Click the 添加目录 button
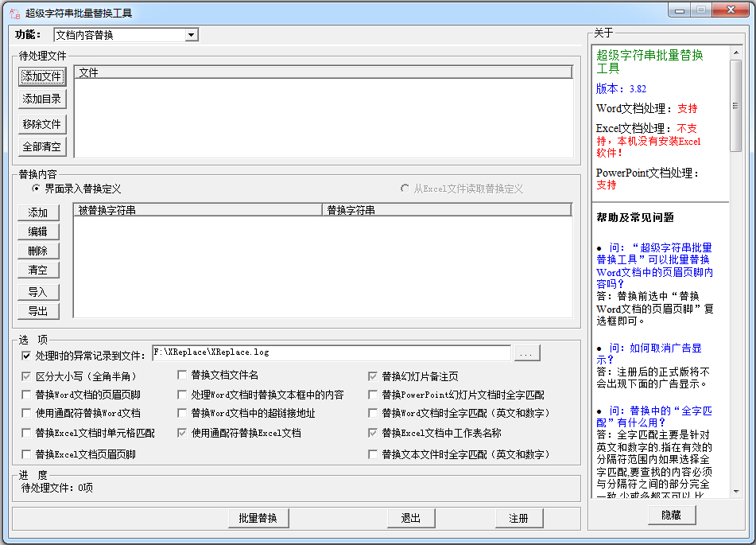This screenshot has height=545, width=756. (x=42, y=99)
